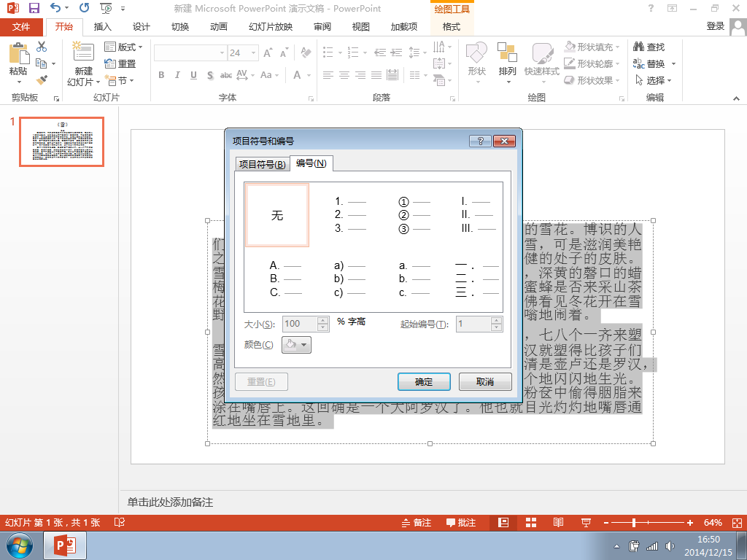Screen dimensions: 747x560
Task: Click the 大小(S) size input field
Action: coord(300,324)
